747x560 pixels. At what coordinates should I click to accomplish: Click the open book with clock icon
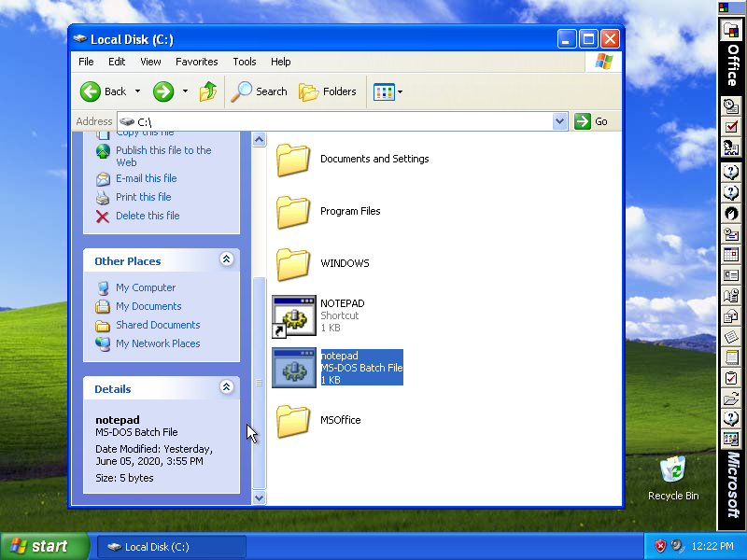point(731,296)
